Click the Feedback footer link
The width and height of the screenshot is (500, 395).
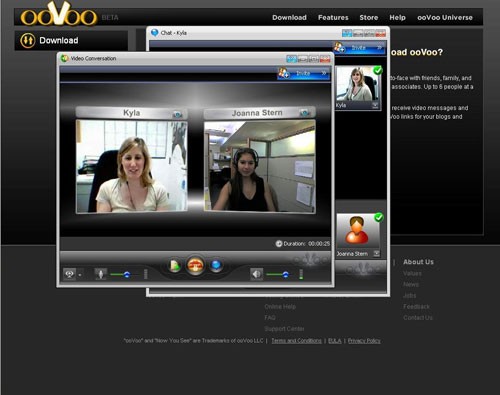pyautogui.click(x=416, y=306)
